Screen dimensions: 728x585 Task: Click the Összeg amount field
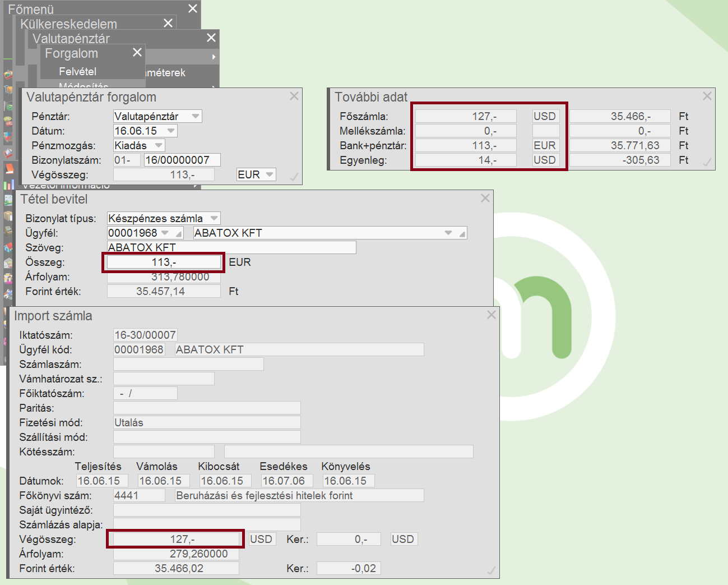pyautogui.click(x=164, y=262)
